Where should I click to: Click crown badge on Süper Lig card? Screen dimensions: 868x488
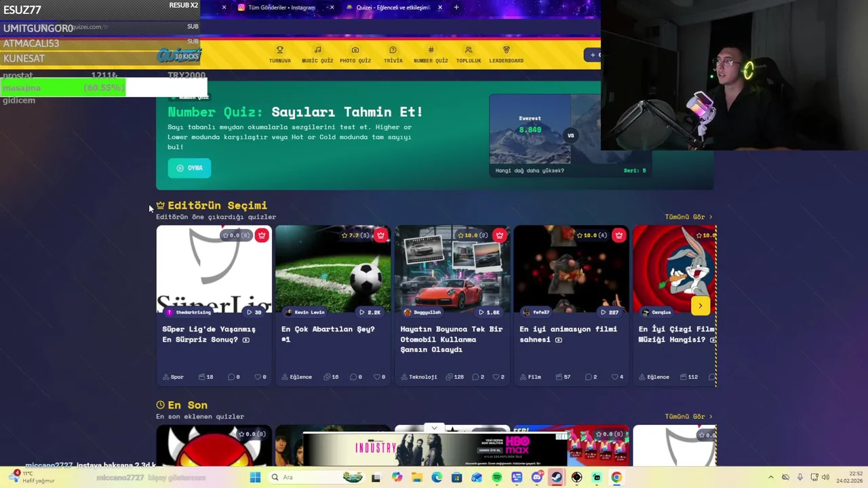pyautogui.click(x=262, y=235)
